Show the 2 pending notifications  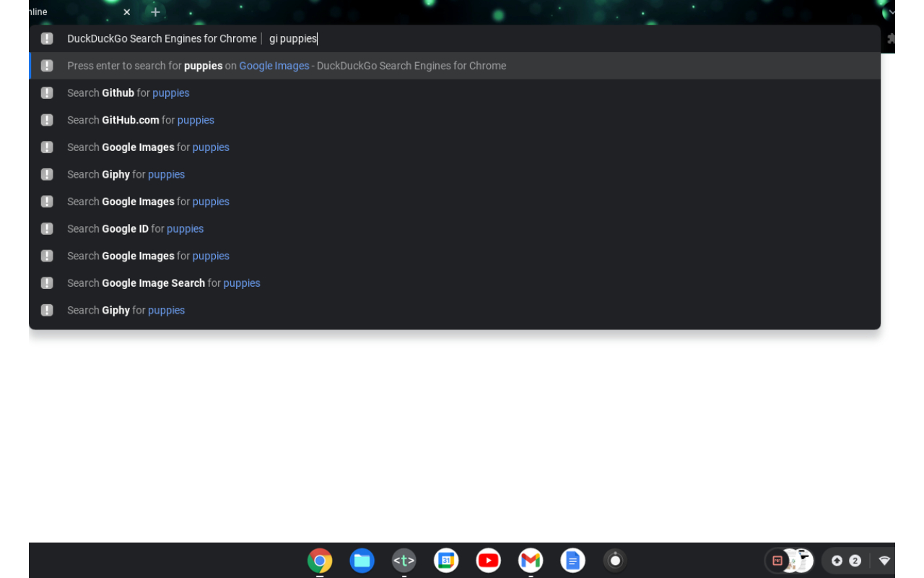tap(855, 561)
